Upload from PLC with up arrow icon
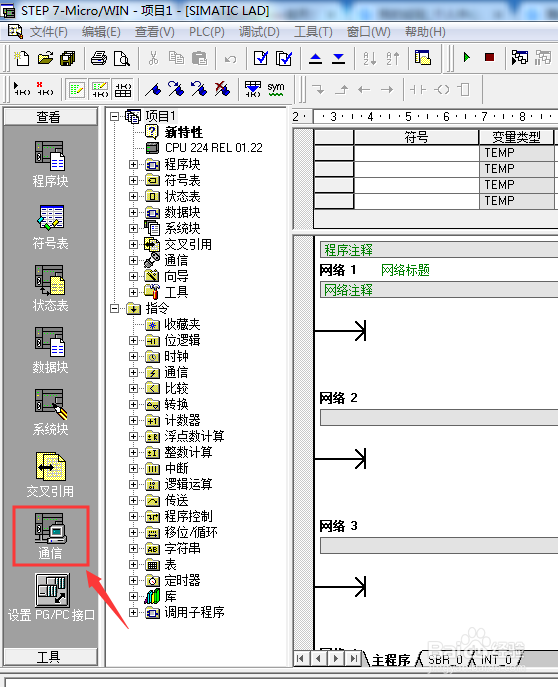Screen dimensions: 558x687 coord(315,58)
